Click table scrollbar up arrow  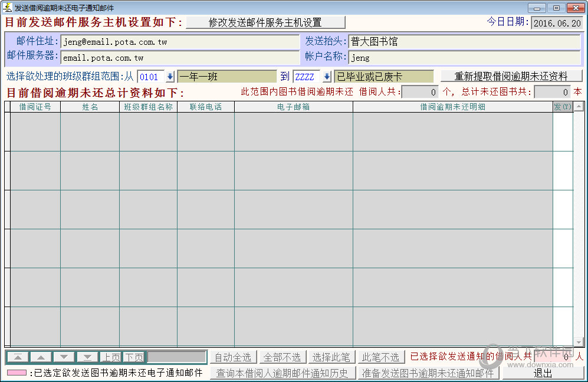(579, 107)
